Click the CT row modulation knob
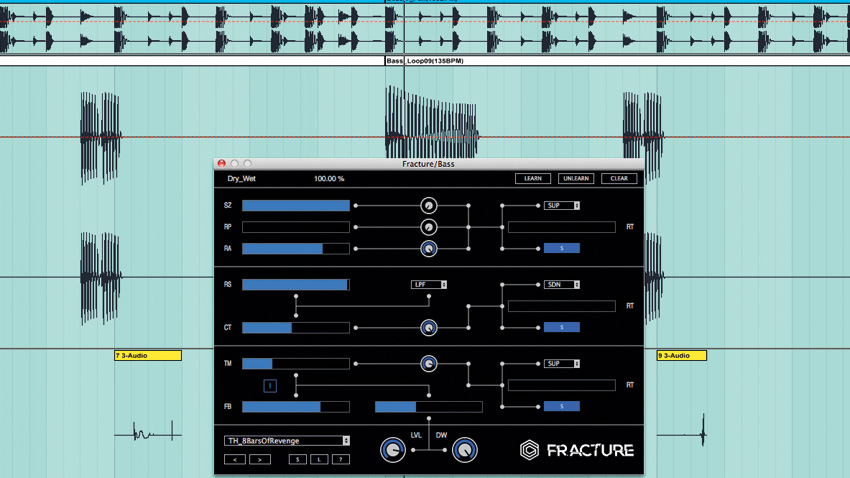 tap(428, 327)
